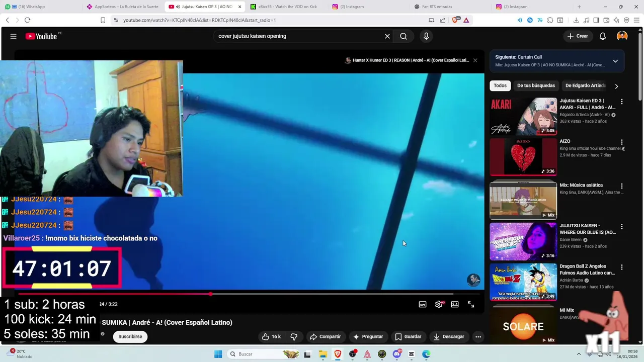Expand the Siguiente: Curtain Call playlist panel
Image resolution: width=644 pixels, height=362 pixels.
pyautogui.click(x=615, y=61)
